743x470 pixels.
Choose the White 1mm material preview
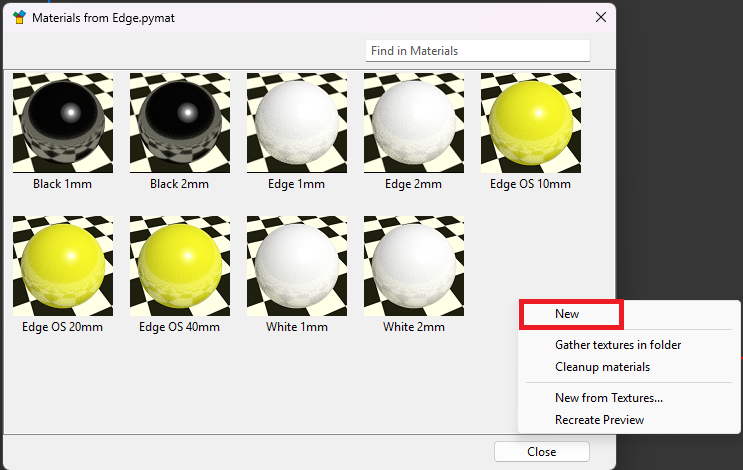(x=297, y=266)
